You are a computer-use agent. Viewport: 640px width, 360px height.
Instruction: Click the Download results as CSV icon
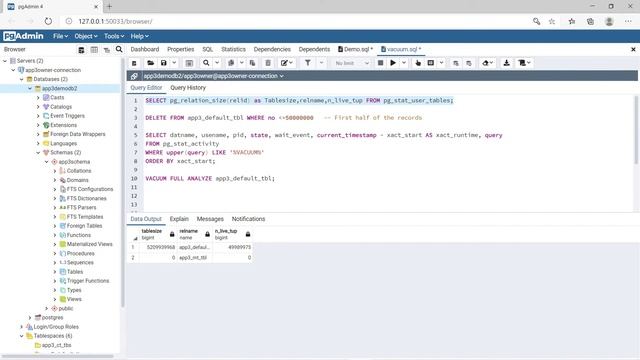[507, 63]
